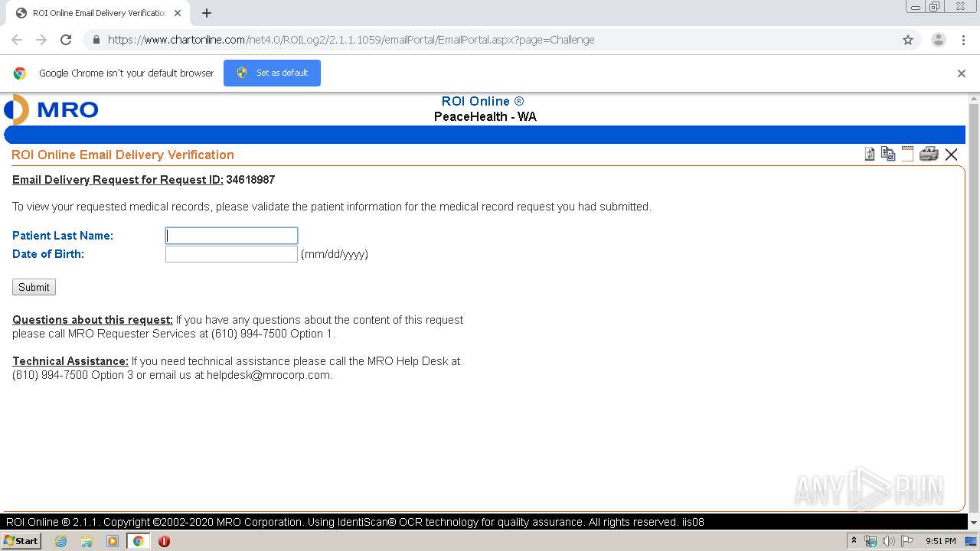Open the Windows Start menu
980x551 pixels.
point(21,541)
